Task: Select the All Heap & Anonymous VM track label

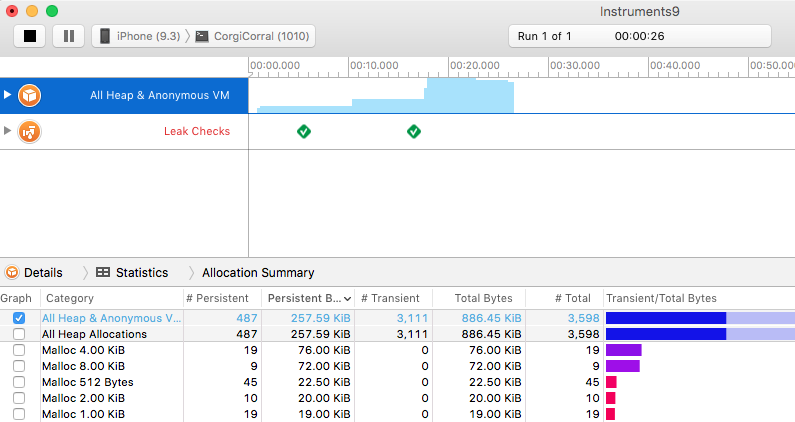Action: pos(160,95)
